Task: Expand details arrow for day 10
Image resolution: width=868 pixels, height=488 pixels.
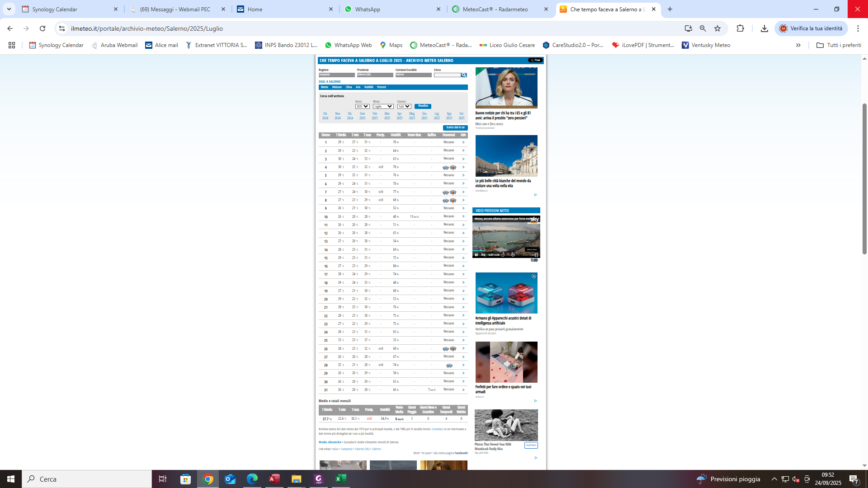Action: click(463, 216)
